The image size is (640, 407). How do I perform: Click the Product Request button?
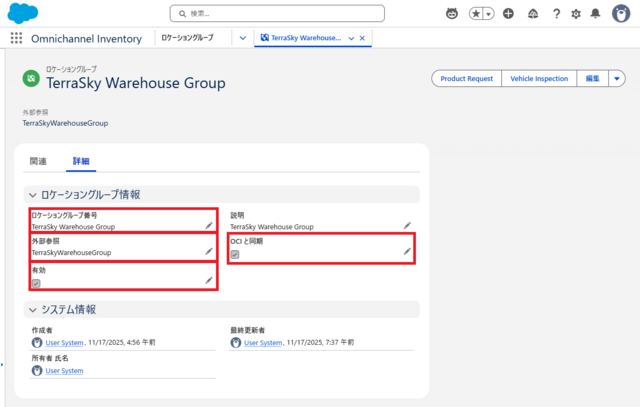click(x=467, y=78)
